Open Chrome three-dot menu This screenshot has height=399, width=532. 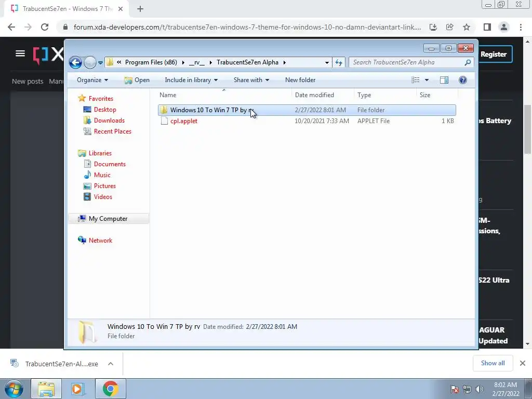click(521, 27)
